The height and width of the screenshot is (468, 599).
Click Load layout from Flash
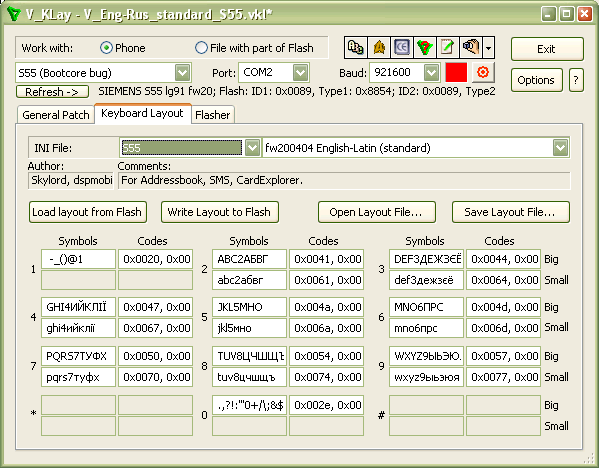(x=87, y=212)
